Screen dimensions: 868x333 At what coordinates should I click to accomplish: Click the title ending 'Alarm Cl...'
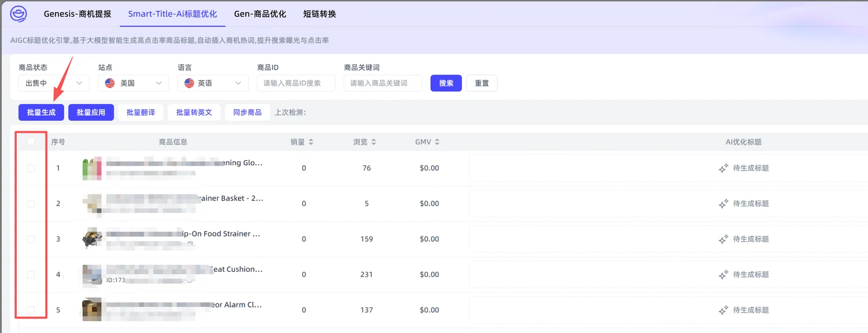coord(184,305)
